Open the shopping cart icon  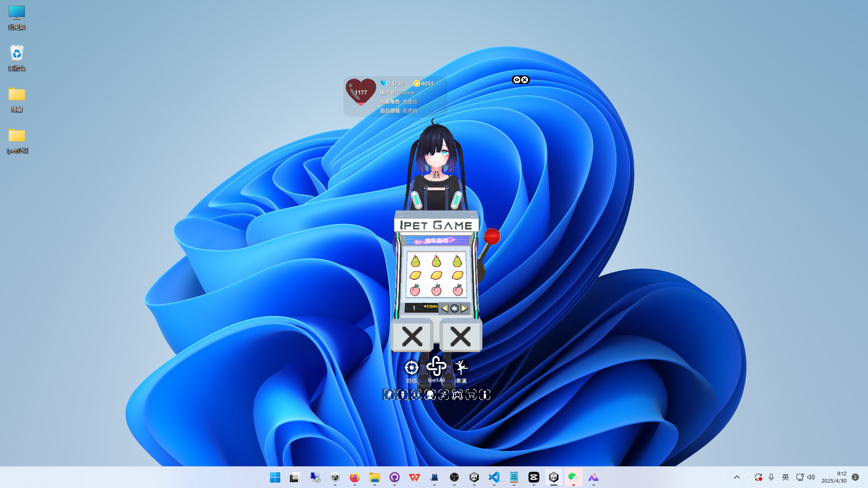[471, 395]
